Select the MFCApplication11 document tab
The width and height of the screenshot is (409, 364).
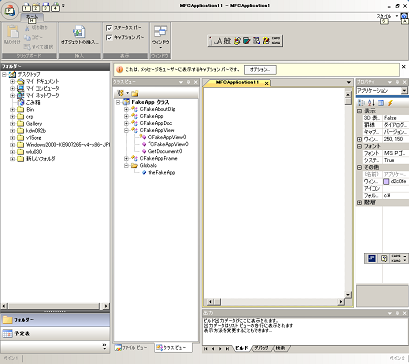(237, 82)
